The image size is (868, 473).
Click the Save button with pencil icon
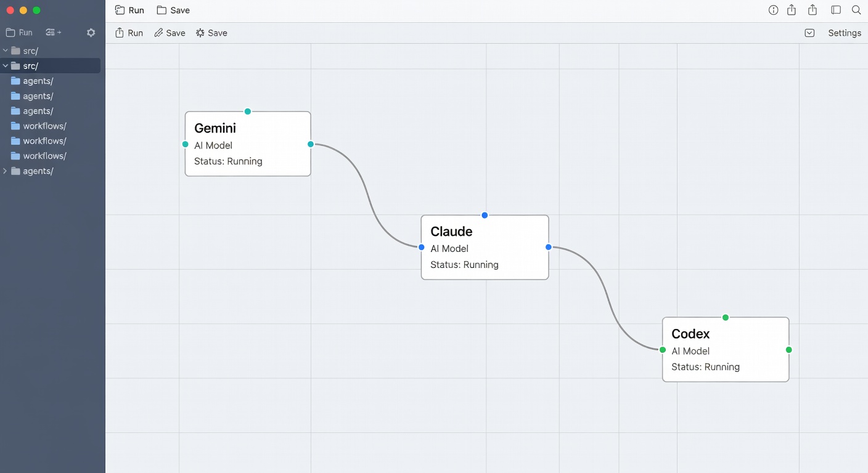[x=170, y=33]
